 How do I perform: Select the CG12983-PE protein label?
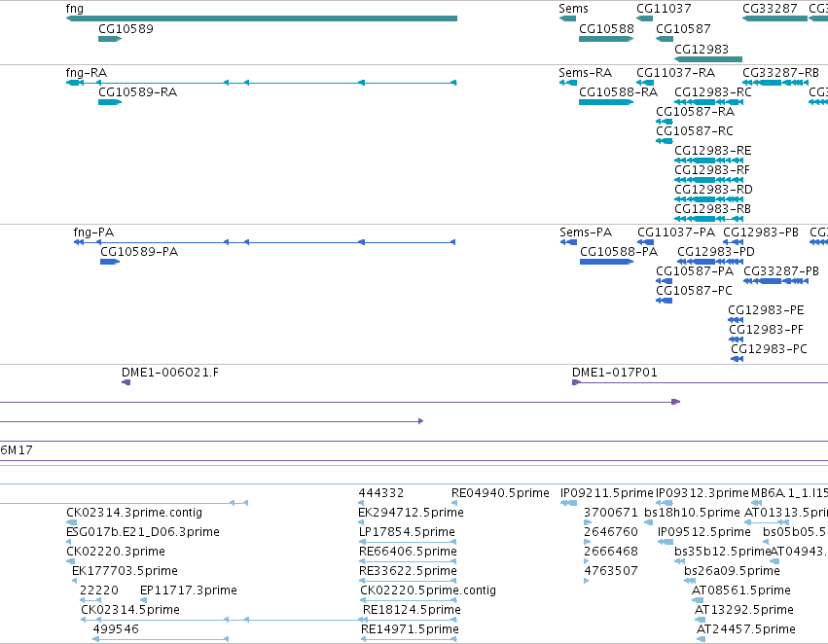click(x=766, y=310)
